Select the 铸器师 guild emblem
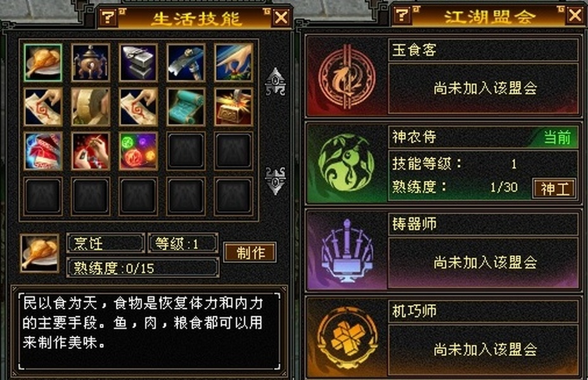 (x=347, y=250)
